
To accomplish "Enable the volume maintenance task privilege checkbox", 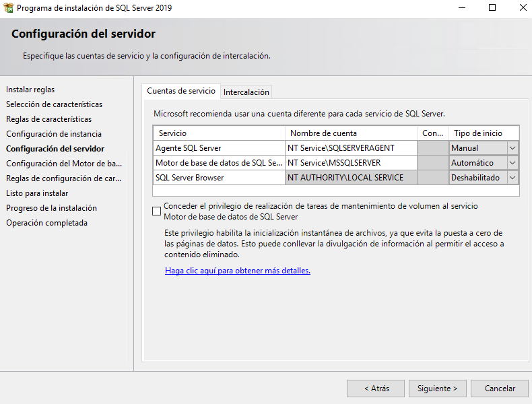I will click(157, 211).
